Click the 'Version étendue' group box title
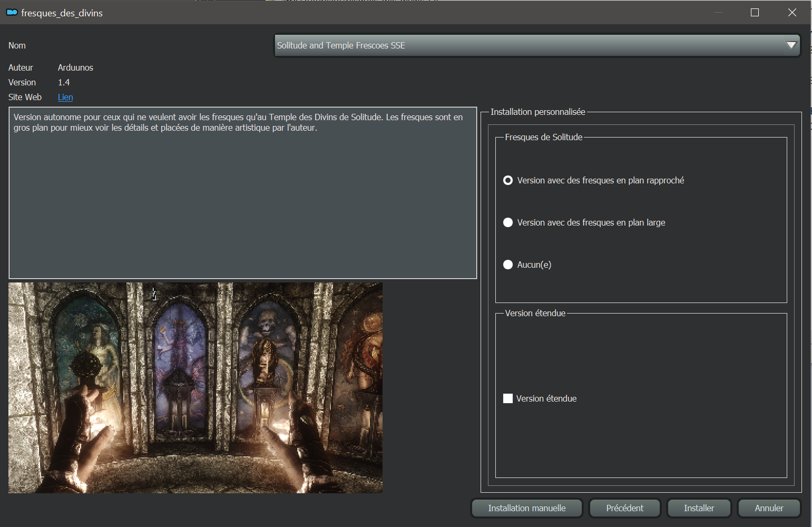812x527 pixels. (535, 313)
